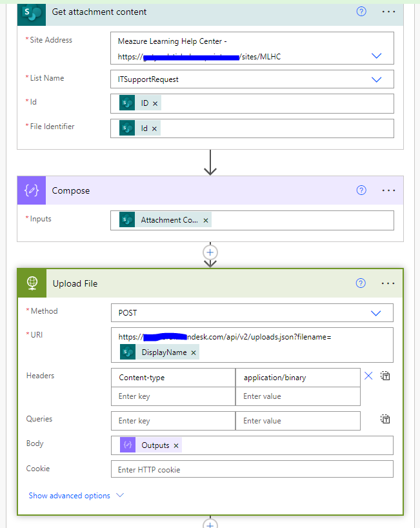
Task: Click the Compose action help icon
Action: (361, 190)
